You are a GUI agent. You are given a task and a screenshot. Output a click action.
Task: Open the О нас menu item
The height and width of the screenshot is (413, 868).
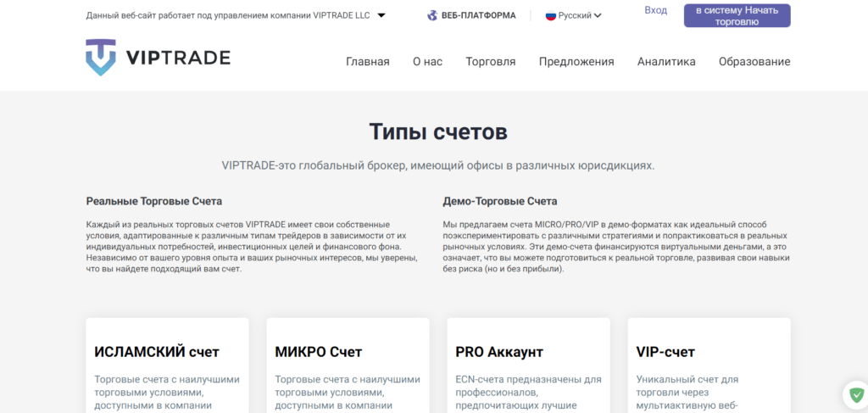(x=427, y=61)
